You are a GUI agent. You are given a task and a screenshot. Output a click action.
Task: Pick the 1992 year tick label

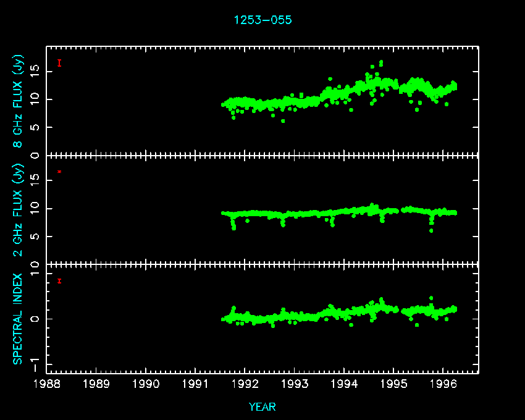[x=245, y=384]
